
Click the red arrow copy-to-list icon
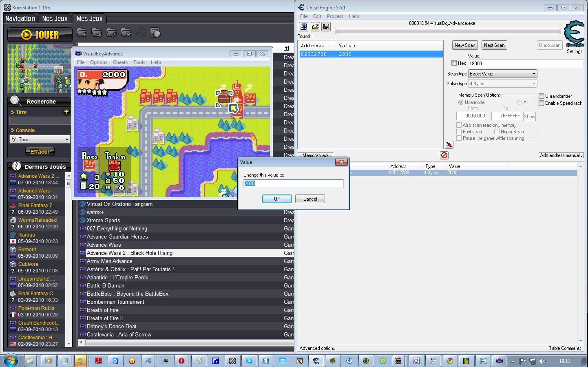point(449,144)
